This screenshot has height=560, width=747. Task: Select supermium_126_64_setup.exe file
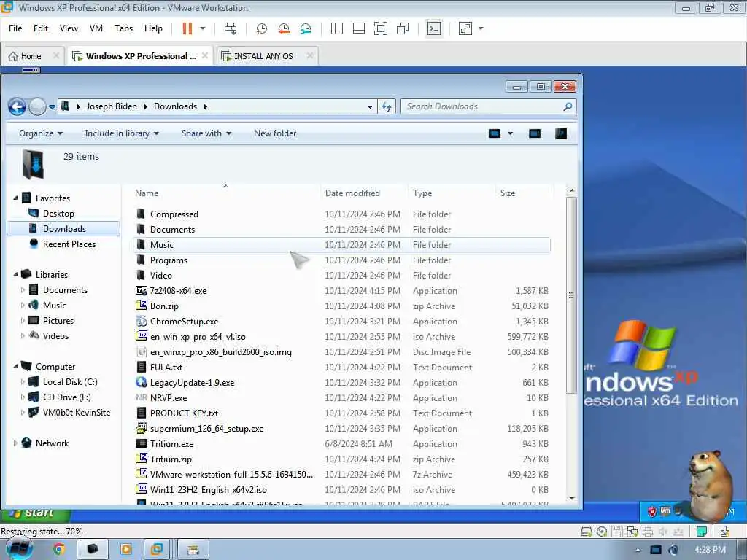206,429
